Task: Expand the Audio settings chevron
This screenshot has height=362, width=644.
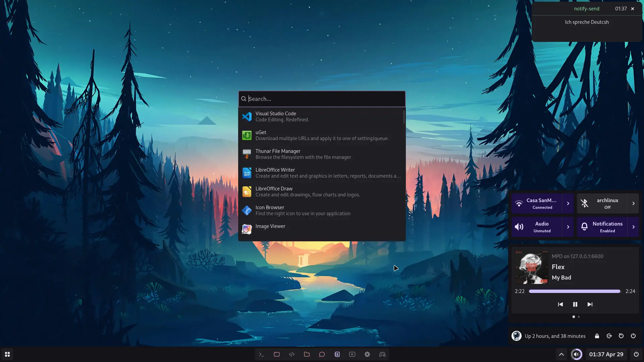Action: [x=568, y=227]
